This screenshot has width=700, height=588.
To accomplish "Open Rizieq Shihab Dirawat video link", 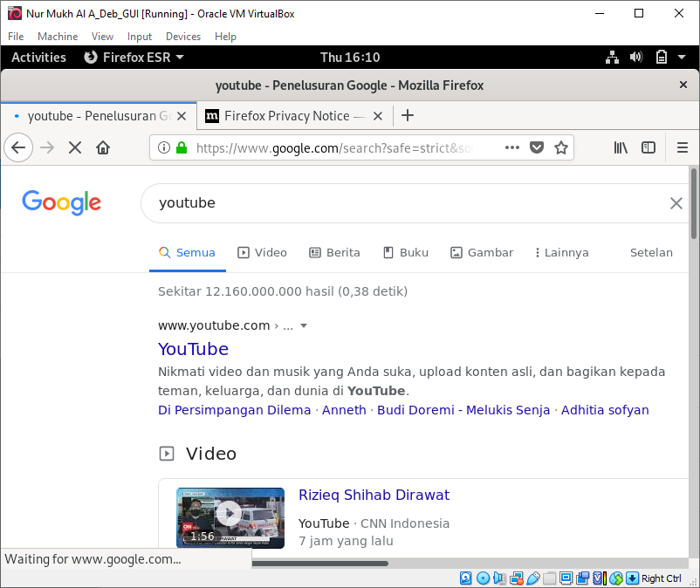I will click(x=374, y=496).
